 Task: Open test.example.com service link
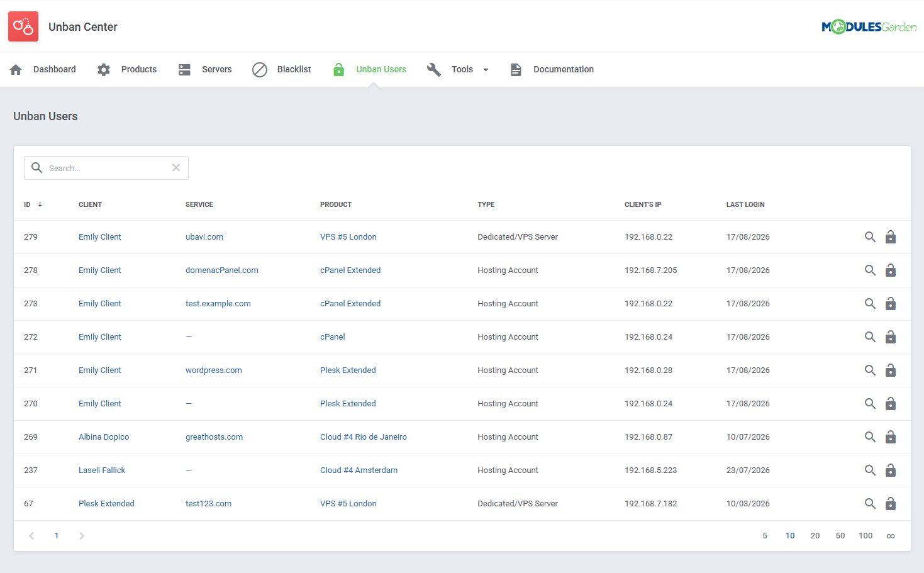218,304
